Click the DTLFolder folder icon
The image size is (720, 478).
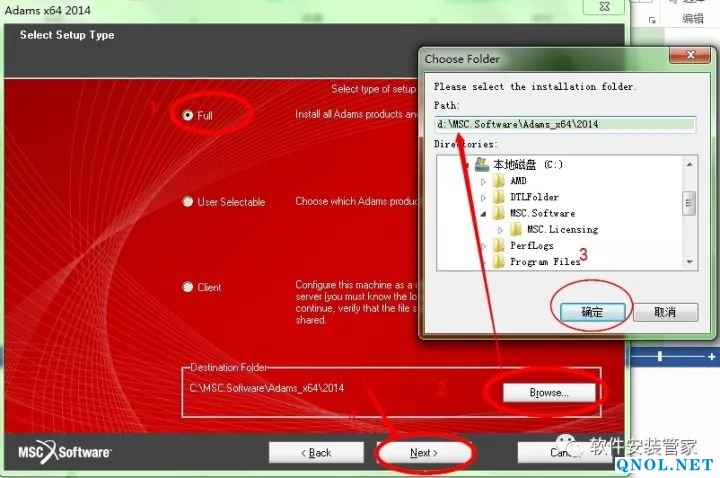click(498, 197)
